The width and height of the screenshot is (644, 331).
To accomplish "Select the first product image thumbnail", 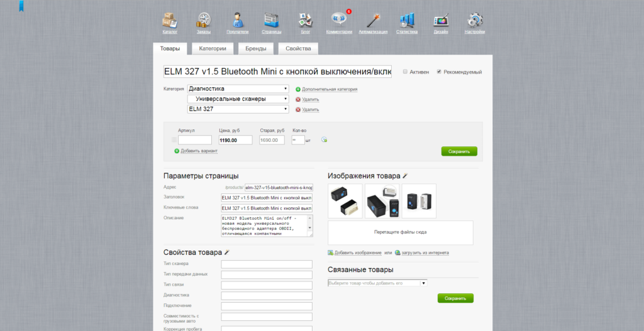I will click(345, 201).
